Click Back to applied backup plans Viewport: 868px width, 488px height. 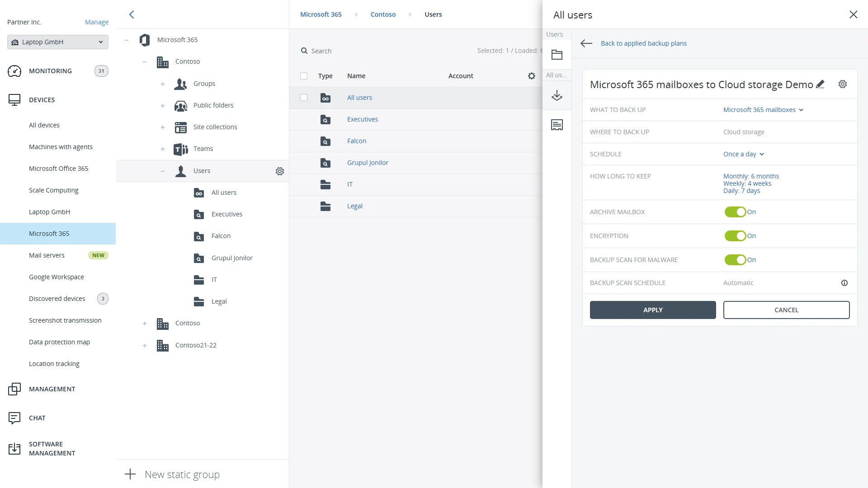click(x=643, y=43)
